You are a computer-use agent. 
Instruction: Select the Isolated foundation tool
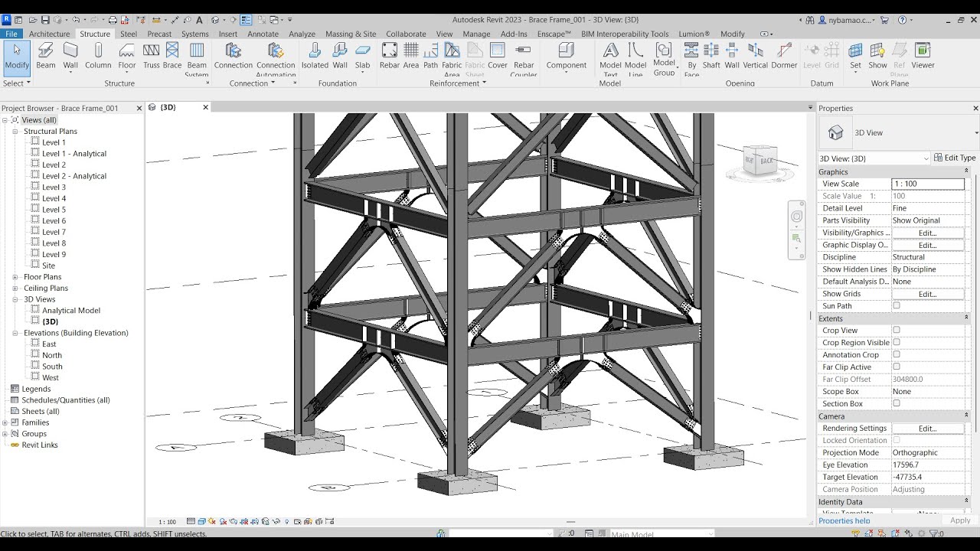315,57
